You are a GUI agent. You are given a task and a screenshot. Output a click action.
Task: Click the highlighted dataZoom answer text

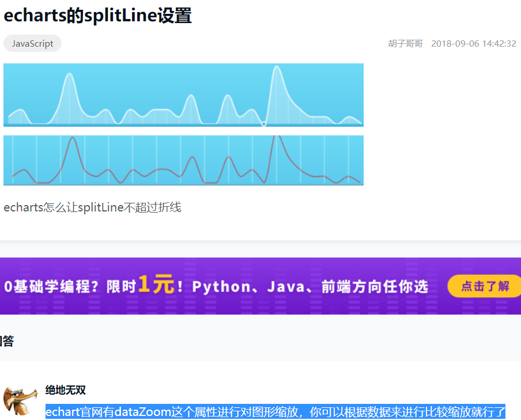275,412
